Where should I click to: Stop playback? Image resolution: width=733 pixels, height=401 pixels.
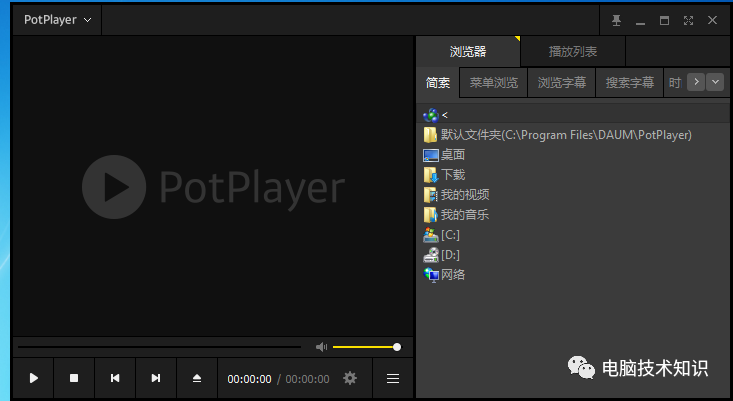(x=74, y=378)
